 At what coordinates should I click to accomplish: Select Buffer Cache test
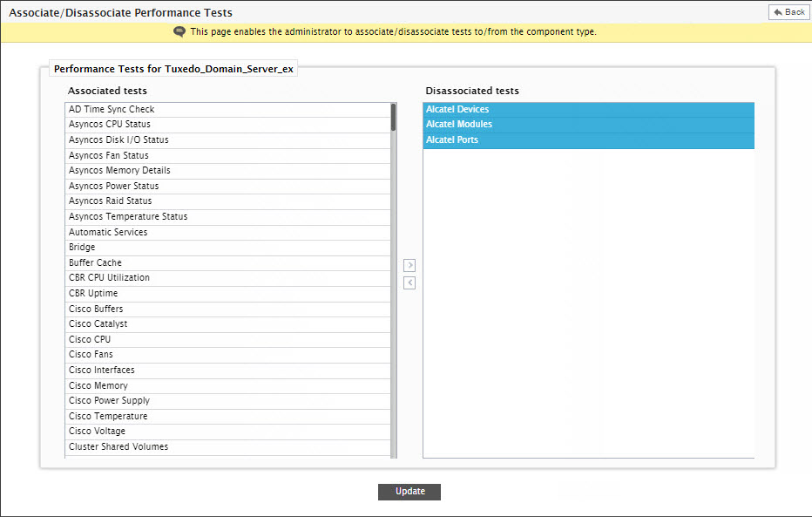tap(228, 262)
